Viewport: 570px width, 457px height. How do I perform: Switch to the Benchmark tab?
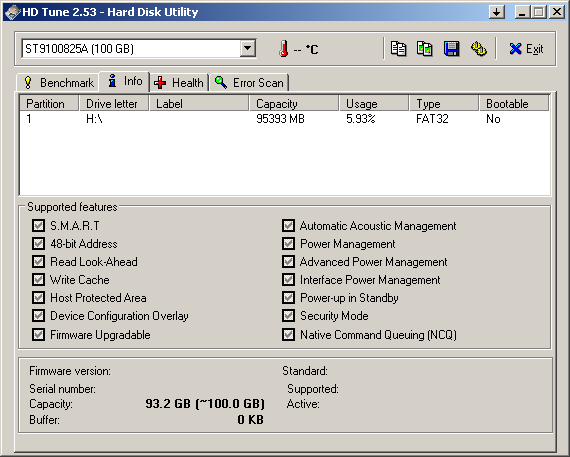pyautogui.click(x=58, y=83)
